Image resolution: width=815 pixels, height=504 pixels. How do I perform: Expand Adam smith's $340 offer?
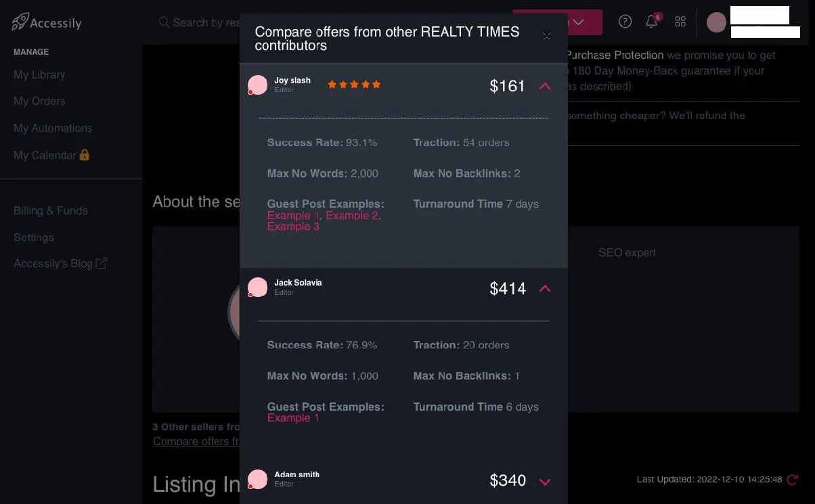pyautogui.click(x=545, y=481)
